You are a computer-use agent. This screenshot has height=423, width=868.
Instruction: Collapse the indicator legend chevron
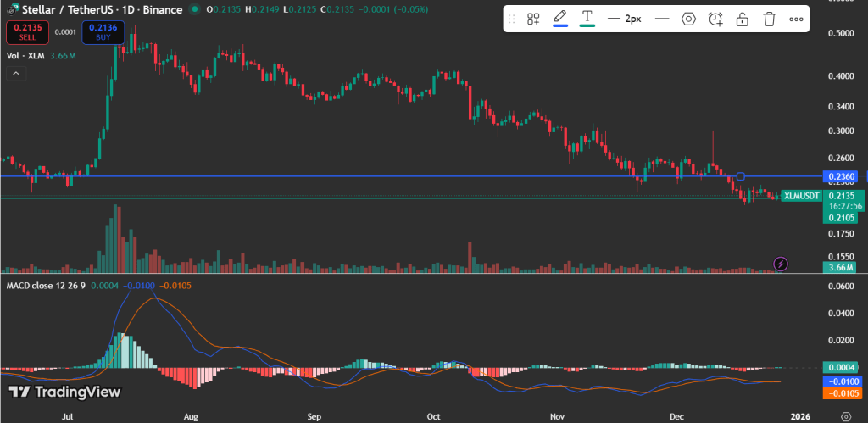[x=16, y=73]
